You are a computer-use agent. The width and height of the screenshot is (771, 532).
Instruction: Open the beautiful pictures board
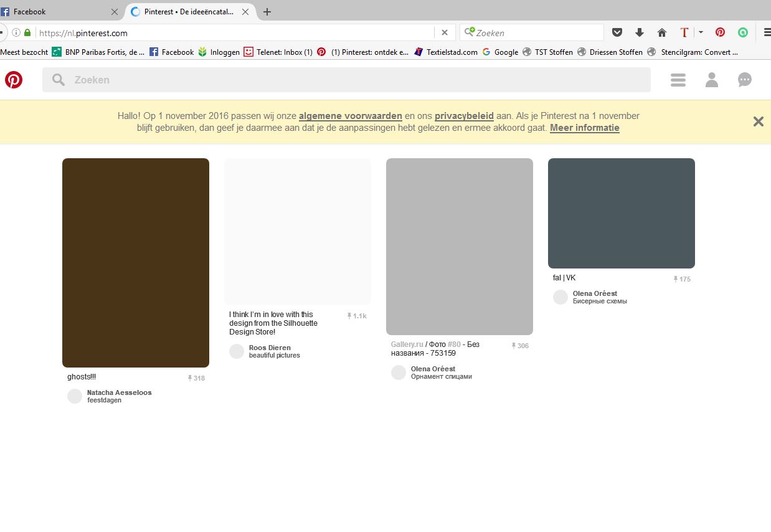tap(275, 355)
